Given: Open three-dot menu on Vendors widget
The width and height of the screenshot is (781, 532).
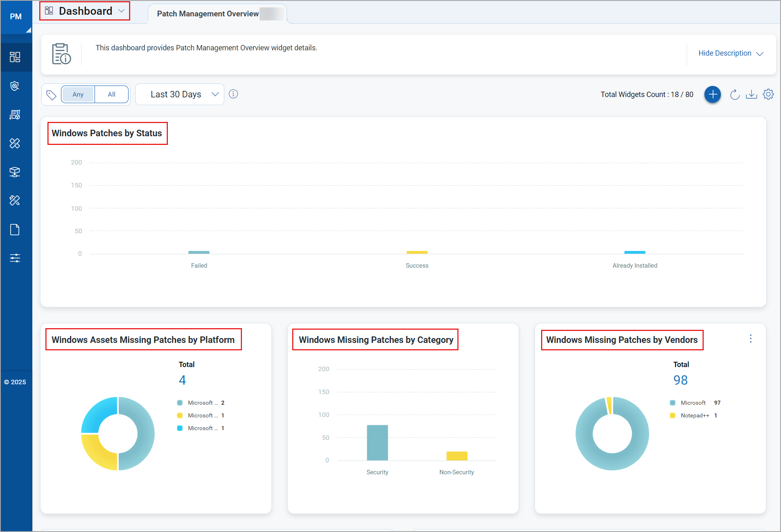Looking at the screenshot, I should coord(750,339).
